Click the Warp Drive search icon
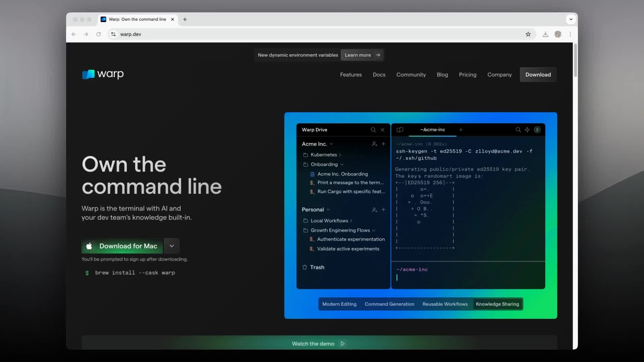 [x=373, y=129]
